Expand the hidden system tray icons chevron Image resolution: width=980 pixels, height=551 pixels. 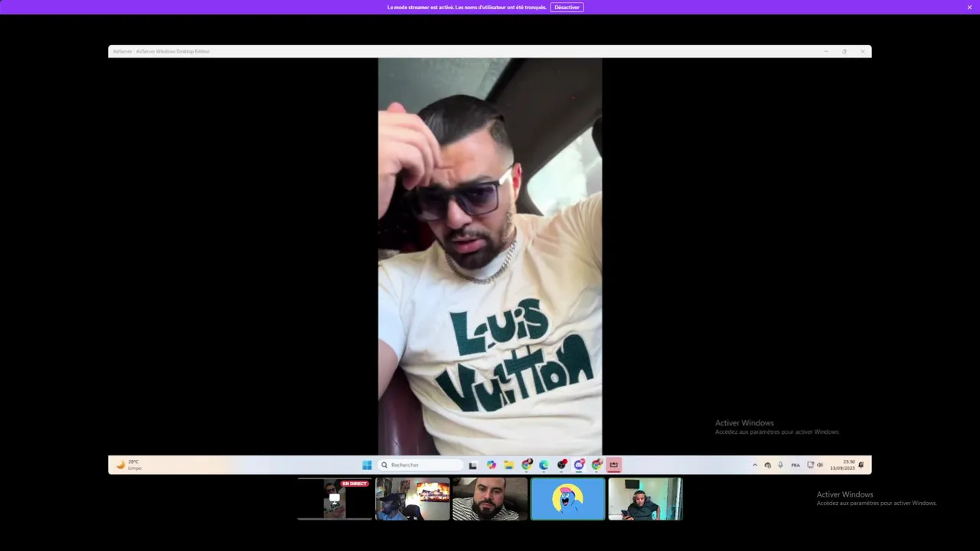pyautogui.click(x=755, y=465)
